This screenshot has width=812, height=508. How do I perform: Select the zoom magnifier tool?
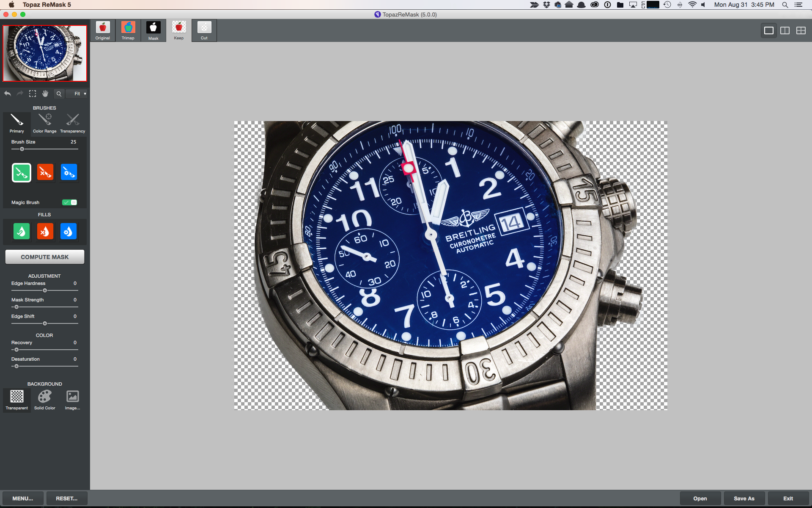pyautogui.click(x=59, y=94)
